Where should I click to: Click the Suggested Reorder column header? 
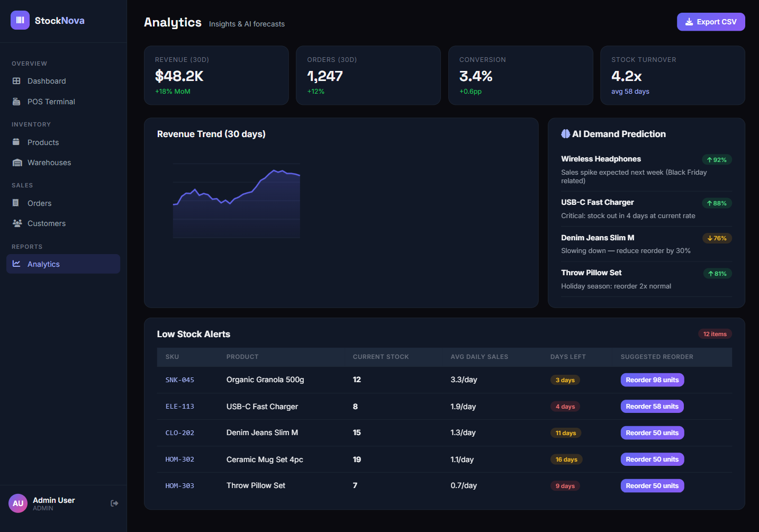tap(657, 357)
